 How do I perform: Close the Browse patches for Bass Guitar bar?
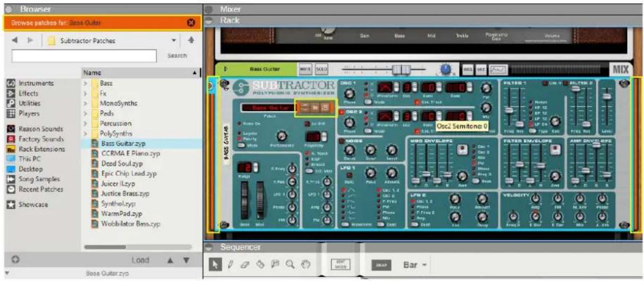192,23
